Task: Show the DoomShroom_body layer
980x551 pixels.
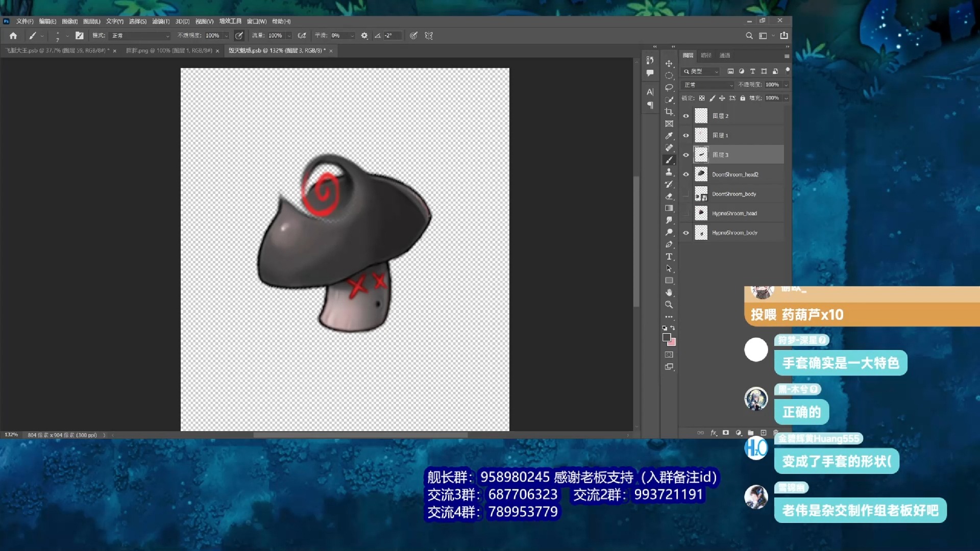Action: click(x=686, y=194)
